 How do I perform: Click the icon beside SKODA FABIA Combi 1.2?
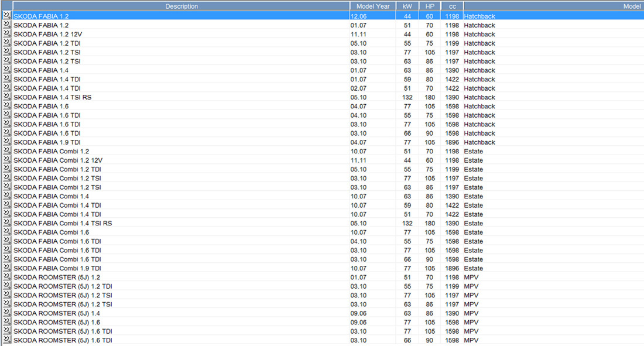(x=6, y=151)
